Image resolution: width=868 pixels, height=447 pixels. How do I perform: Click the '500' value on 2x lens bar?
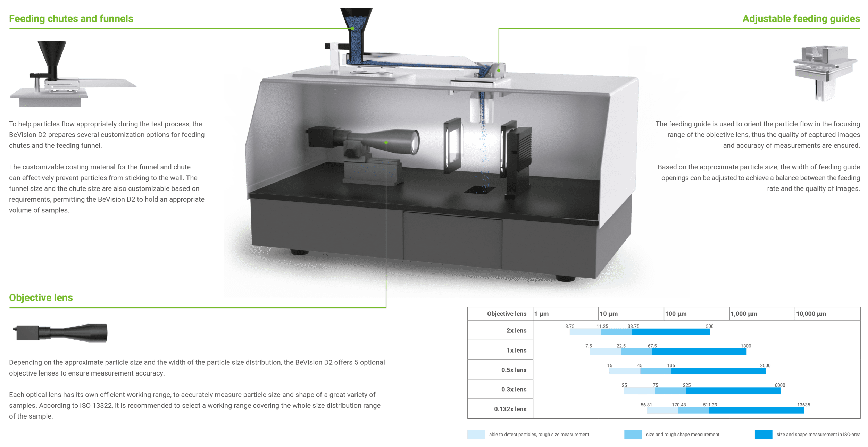(x=710, y=326)
